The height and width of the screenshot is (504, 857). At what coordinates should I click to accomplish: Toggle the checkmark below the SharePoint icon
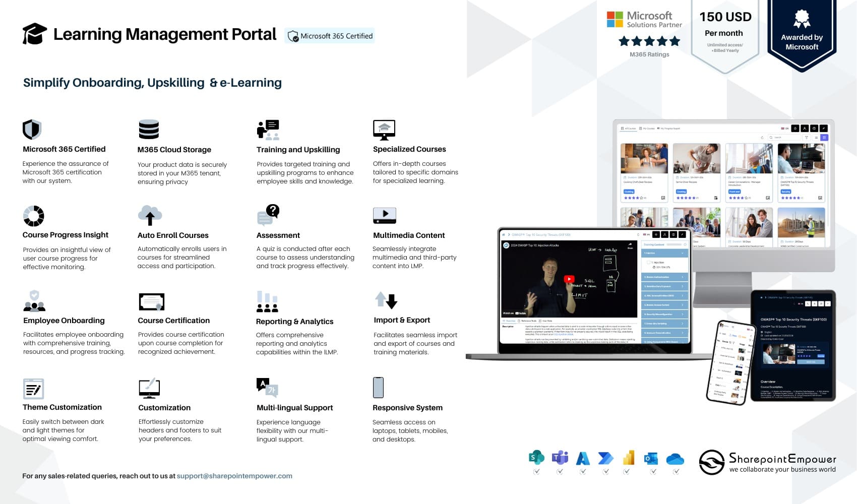tap(536, 472)
